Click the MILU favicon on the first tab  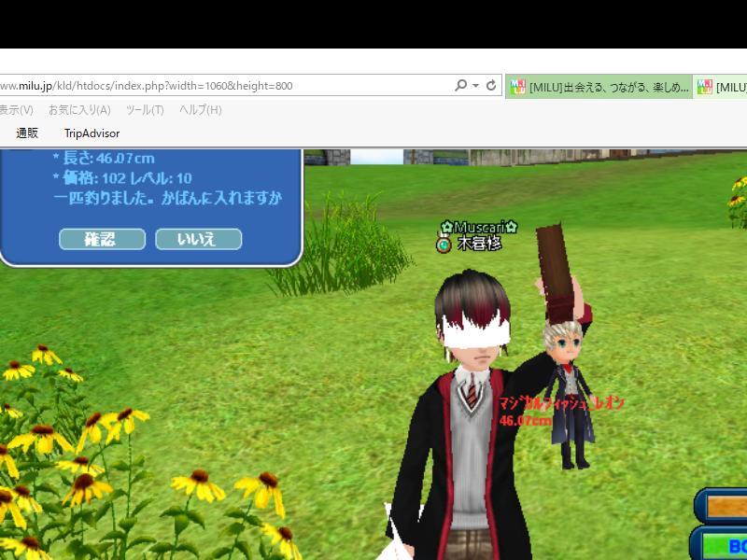pos(517,87)
